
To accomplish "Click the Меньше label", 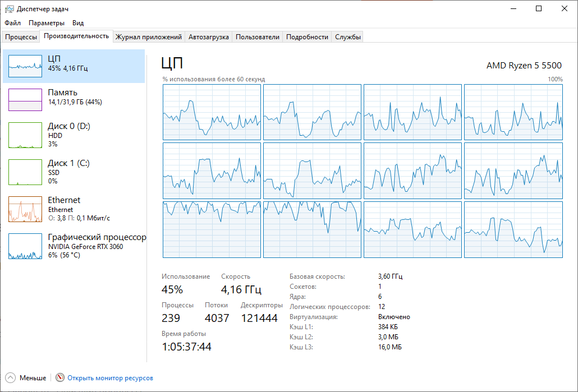I will coord(33,378).
